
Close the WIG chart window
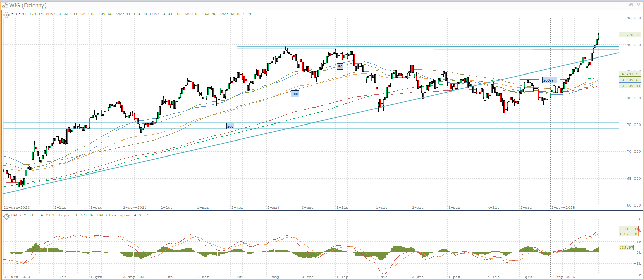[638, 5]
